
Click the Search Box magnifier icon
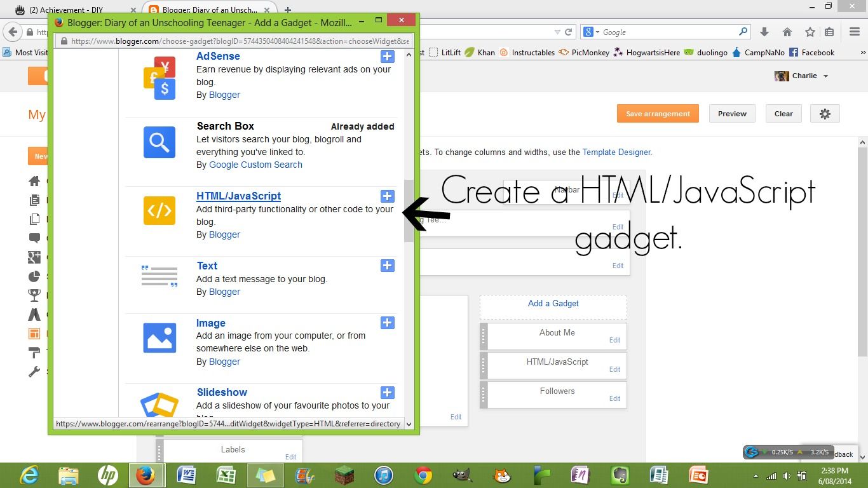coord(159,142)
